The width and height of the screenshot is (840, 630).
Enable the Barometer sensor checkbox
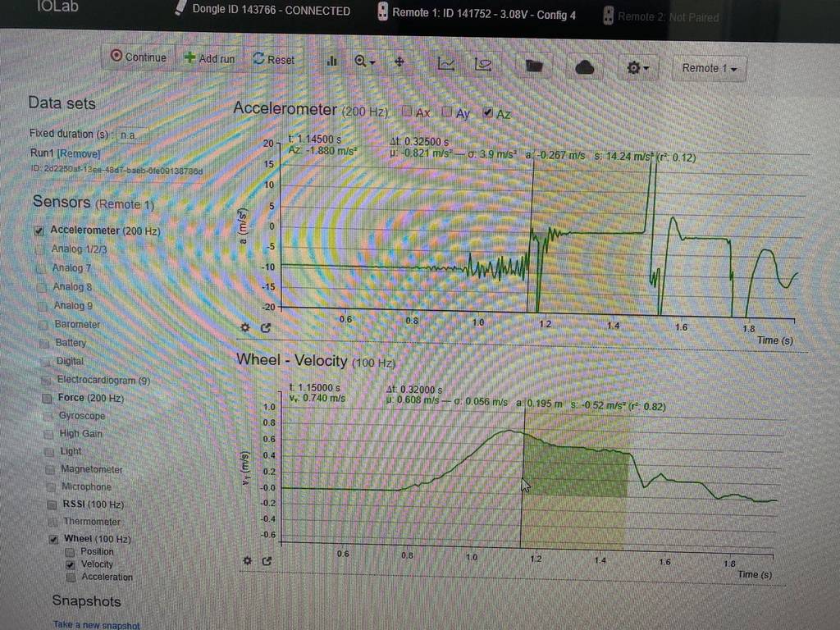[x=44, y=325]
